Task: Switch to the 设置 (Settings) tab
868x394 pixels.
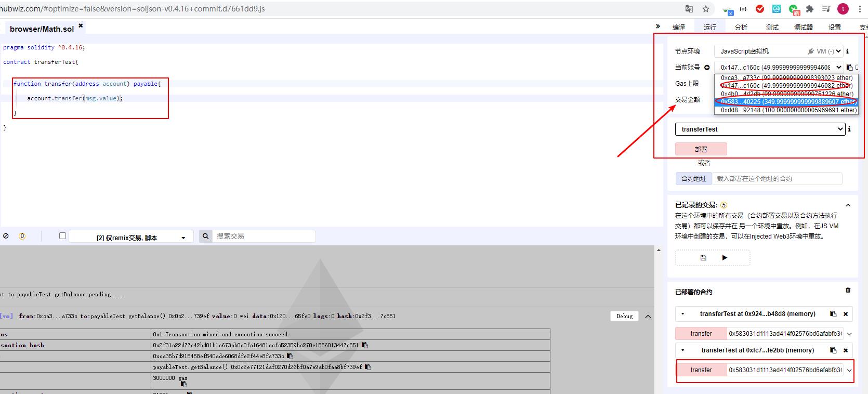Action: point(835,27)
